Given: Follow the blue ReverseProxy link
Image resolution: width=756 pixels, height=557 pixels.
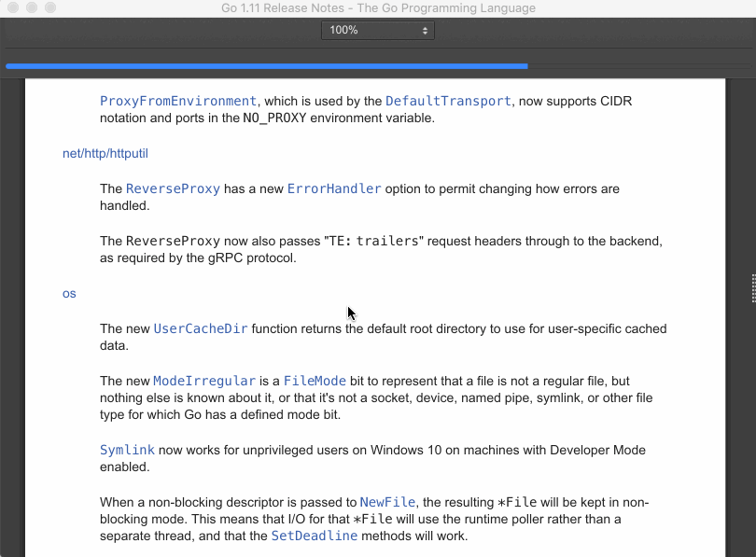Looking at the screenshot, I should (x=173, y=188).
